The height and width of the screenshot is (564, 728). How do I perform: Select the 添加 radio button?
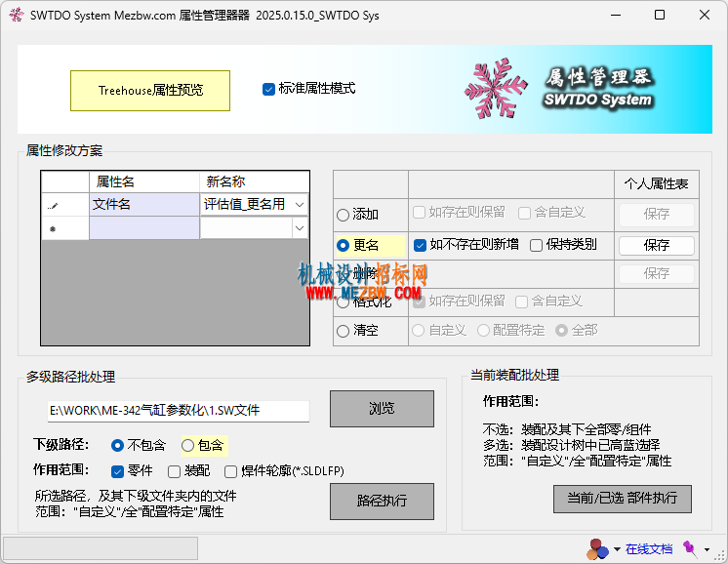click(343, 215)
